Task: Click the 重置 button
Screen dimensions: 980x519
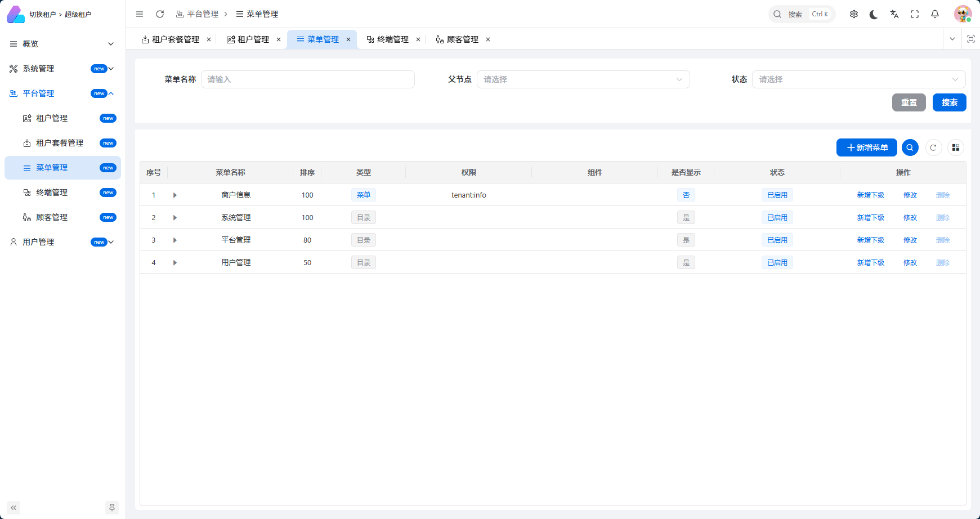Action: [909, 102]
